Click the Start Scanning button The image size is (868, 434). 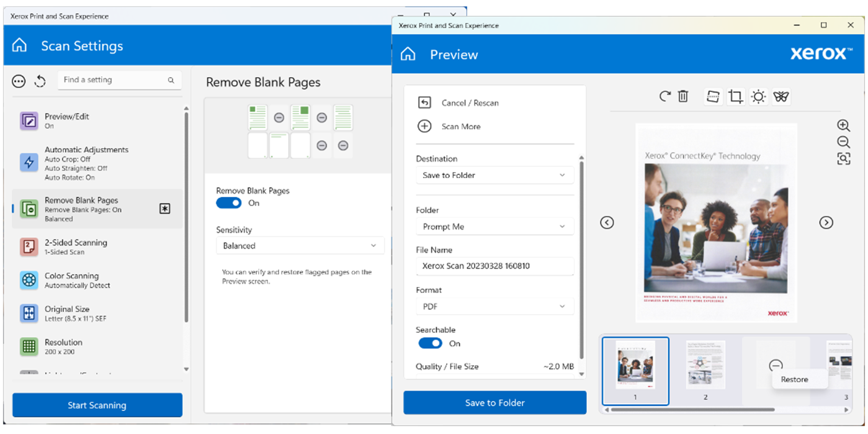[x=97, y=405]
